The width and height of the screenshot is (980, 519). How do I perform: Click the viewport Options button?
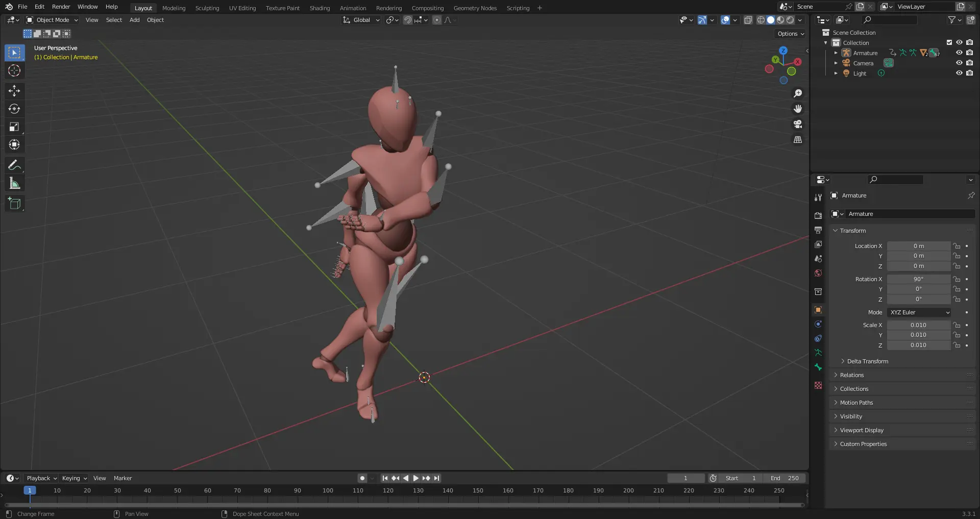pyautogui.click(x=790, y=34)
